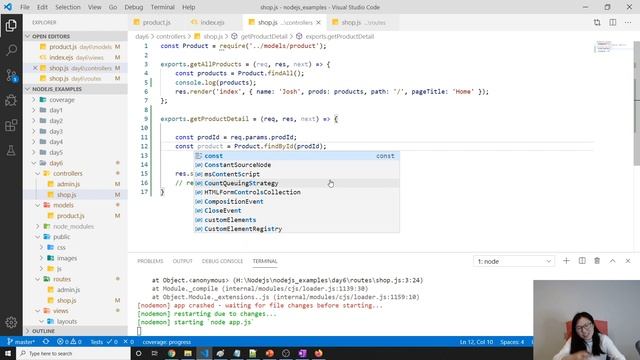This screenshot has width=640, height=360.
Task: Split the editor to the right
Action: tap(613, 22)
